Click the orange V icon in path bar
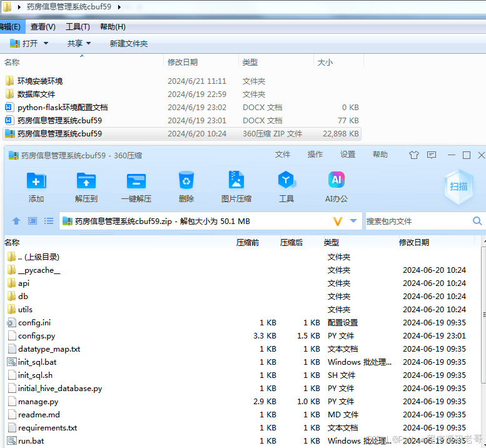Viewport: 486px width, 448px height. 338,221
